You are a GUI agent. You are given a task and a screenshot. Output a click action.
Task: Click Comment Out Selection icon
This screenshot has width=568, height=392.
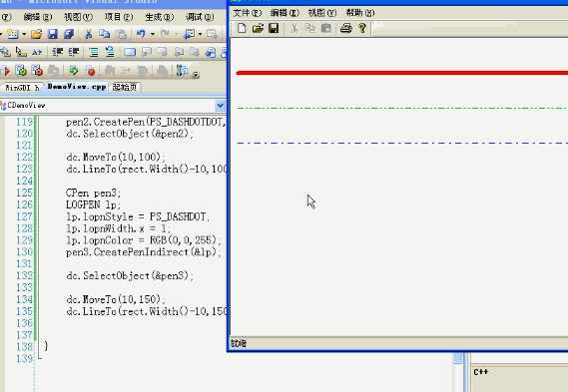[94, 52]
